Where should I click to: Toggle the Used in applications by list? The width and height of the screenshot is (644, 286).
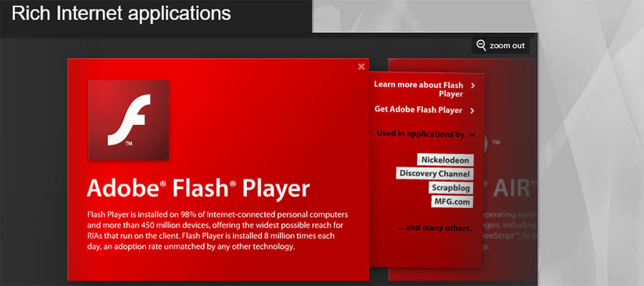pos(421,134)
